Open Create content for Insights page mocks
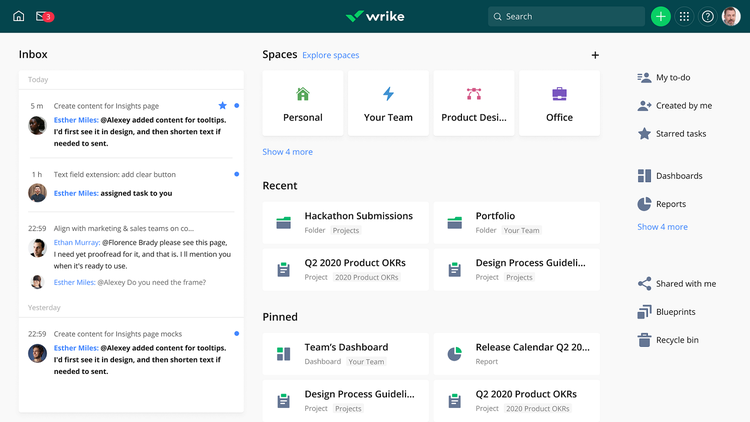The height and width of the screenshot is (422, 750). (118, 334)
